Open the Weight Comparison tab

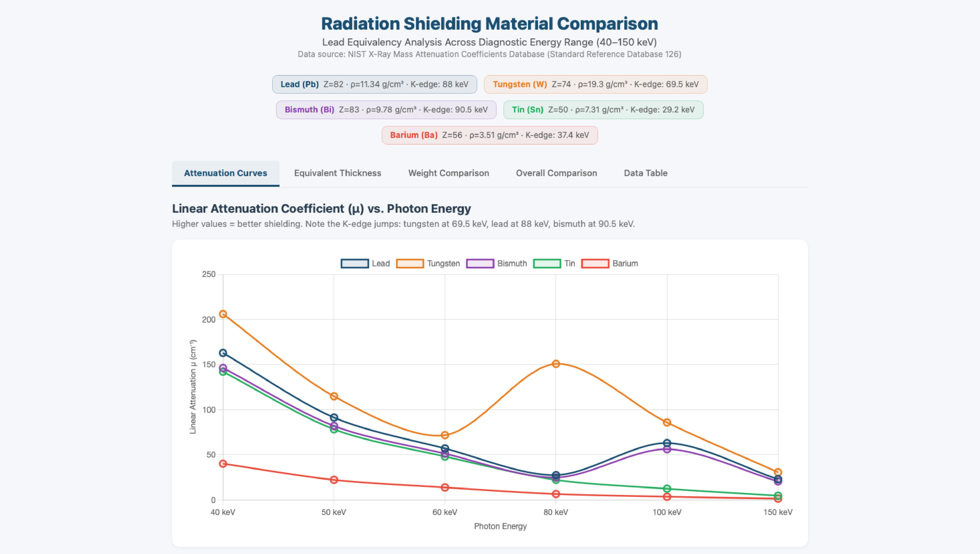pos(449,173)
